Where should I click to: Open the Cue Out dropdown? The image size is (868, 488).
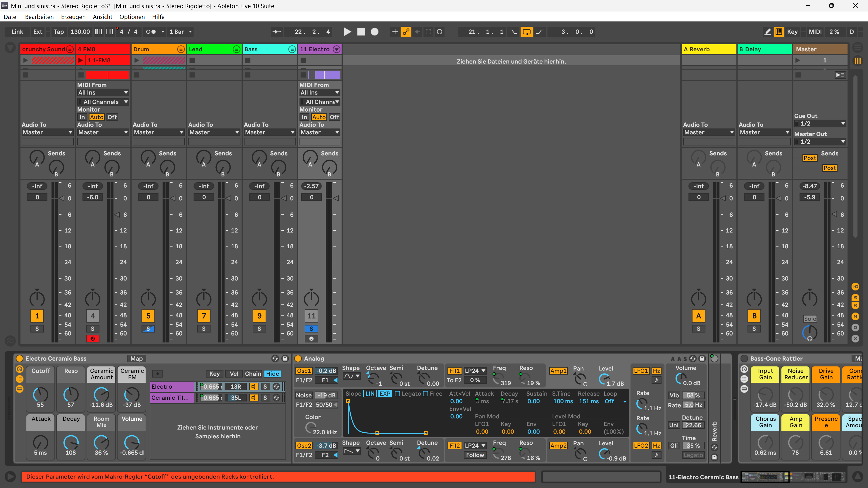(x=820, y=124)
